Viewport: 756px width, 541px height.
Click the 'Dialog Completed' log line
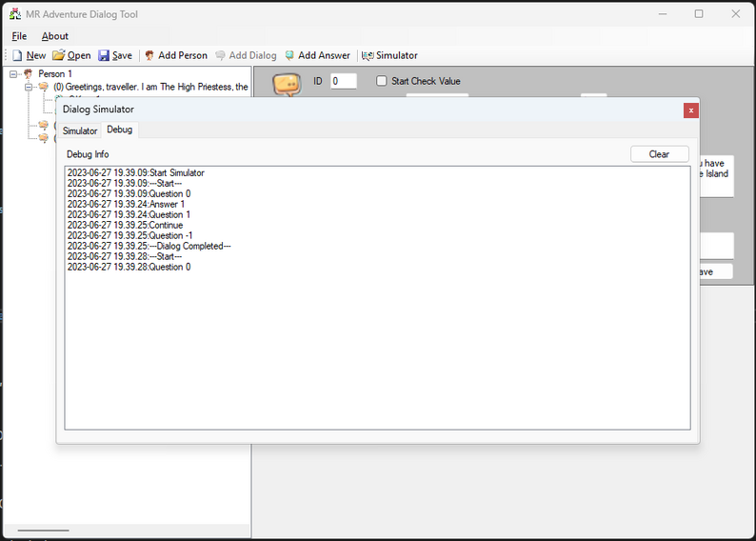click(x=149, y=246)
